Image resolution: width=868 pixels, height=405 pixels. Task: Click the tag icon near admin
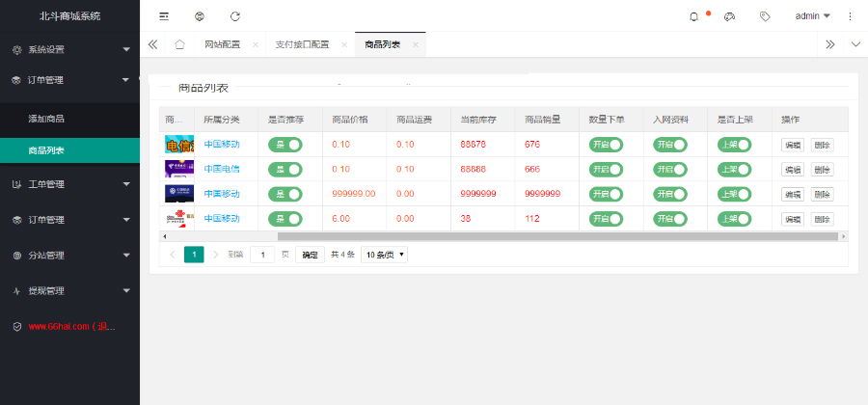click(765, 16)
